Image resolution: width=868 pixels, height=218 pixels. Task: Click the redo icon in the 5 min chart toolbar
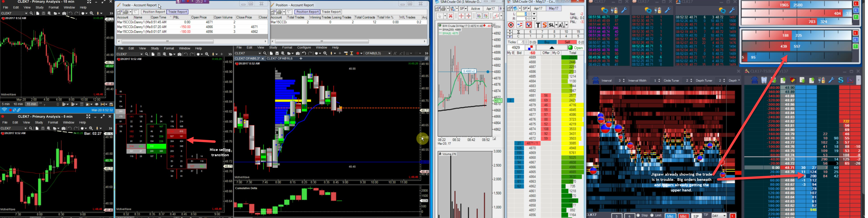pyautogui.click(x=76, y=128)
